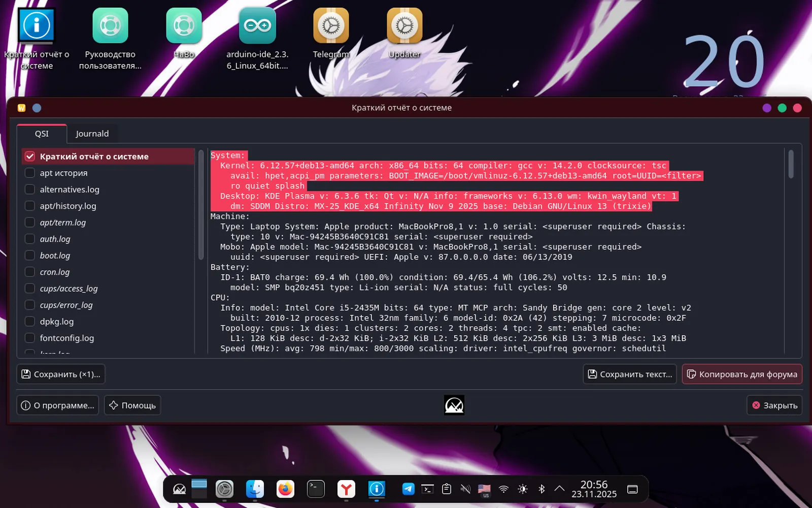Open the clipboard manager tray icon

click(x=447, y=489)
